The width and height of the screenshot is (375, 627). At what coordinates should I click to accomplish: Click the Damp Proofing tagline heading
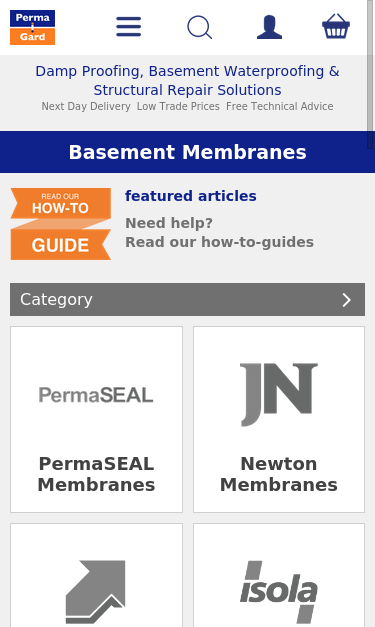pos(188,80)
